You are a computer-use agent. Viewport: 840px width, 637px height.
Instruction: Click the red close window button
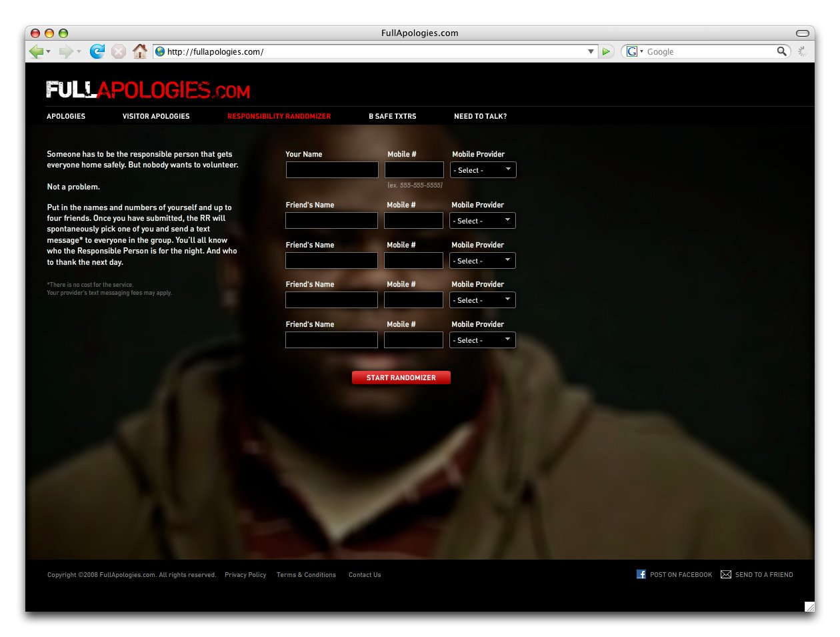[35, 33]
